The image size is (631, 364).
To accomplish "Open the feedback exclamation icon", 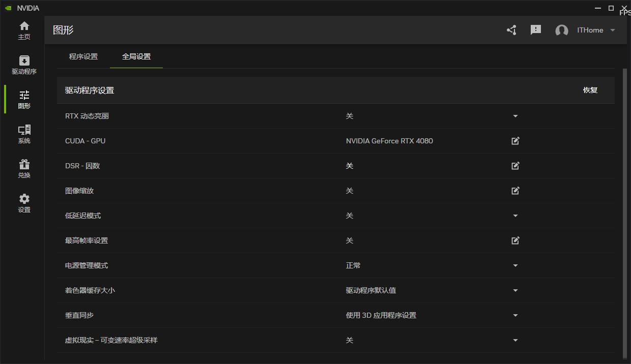I will (535, 30).
